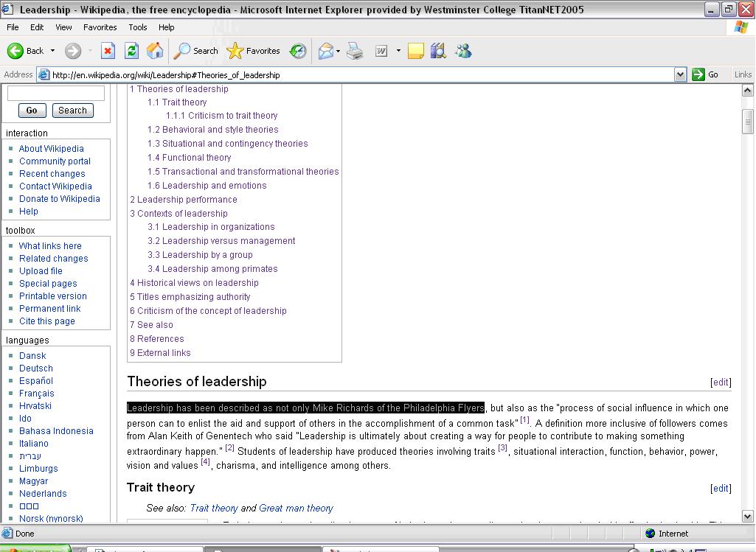This screenshot has height=552, width=756.
Task: Stop loading with the red X icon
Action: pyautogui.click(x=108, y=51)
